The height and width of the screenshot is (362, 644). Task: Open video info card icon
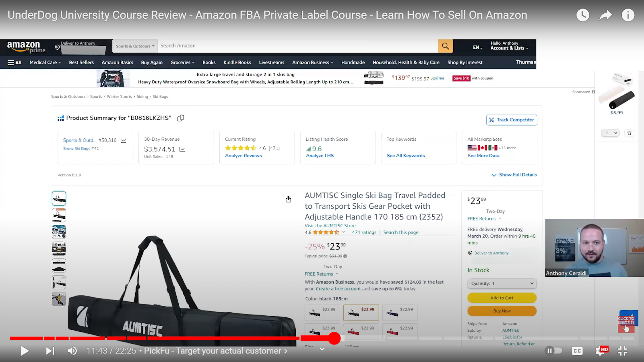(x=628, y=15)
